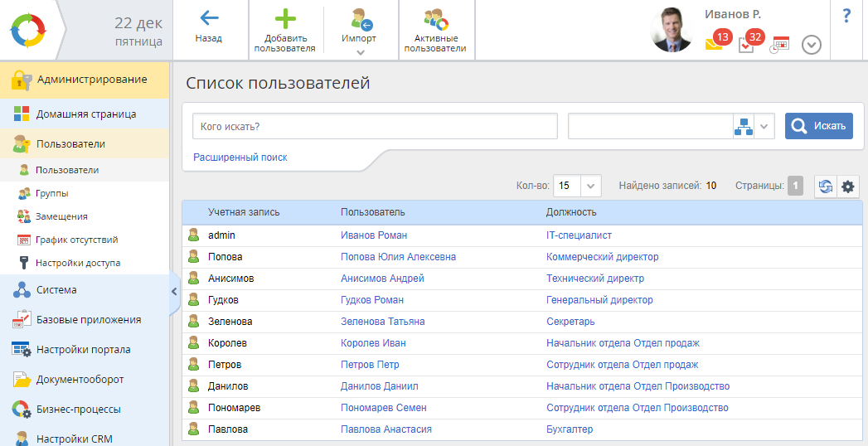The height and width of the screenshot is (446, 868).
Task: Click the question mark help icon
Action: [846, 16]
